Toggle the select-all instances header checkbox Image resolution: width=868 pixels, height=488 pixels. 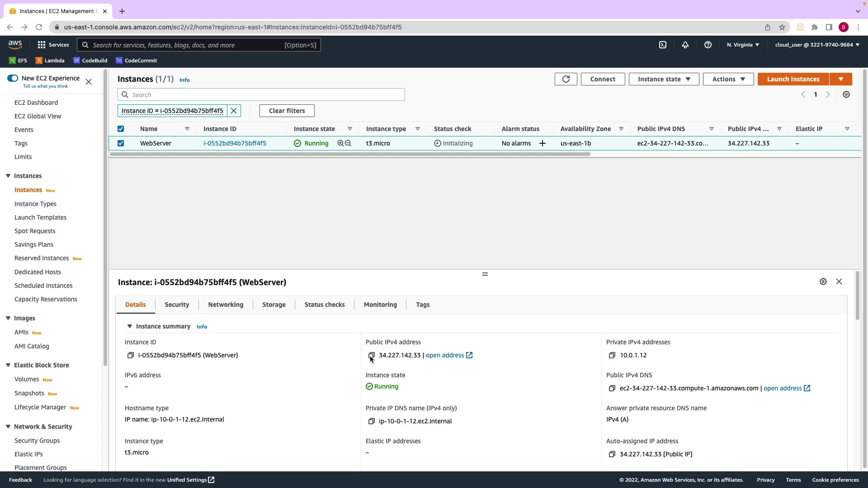121,129
